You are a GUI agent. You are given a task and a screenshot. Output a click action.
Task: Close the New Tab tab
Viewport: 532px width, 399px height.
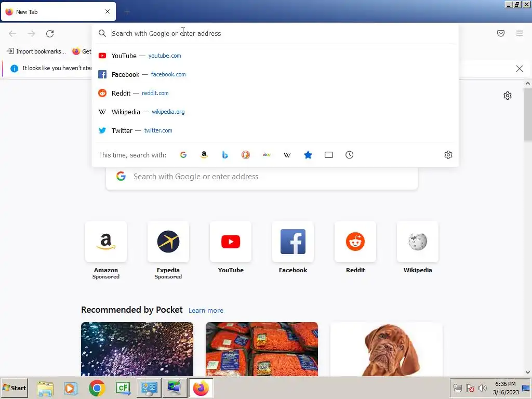click(x=108, y=11)
